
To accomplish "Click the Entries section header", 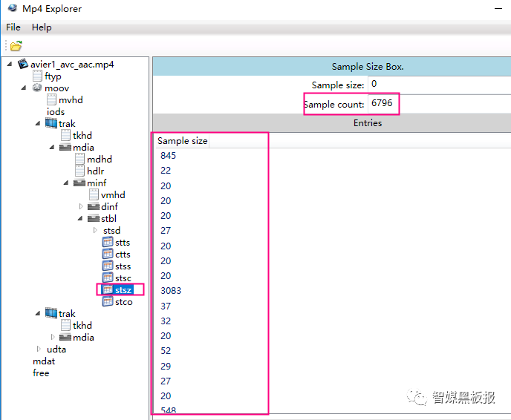I will (x=368, y=122).
